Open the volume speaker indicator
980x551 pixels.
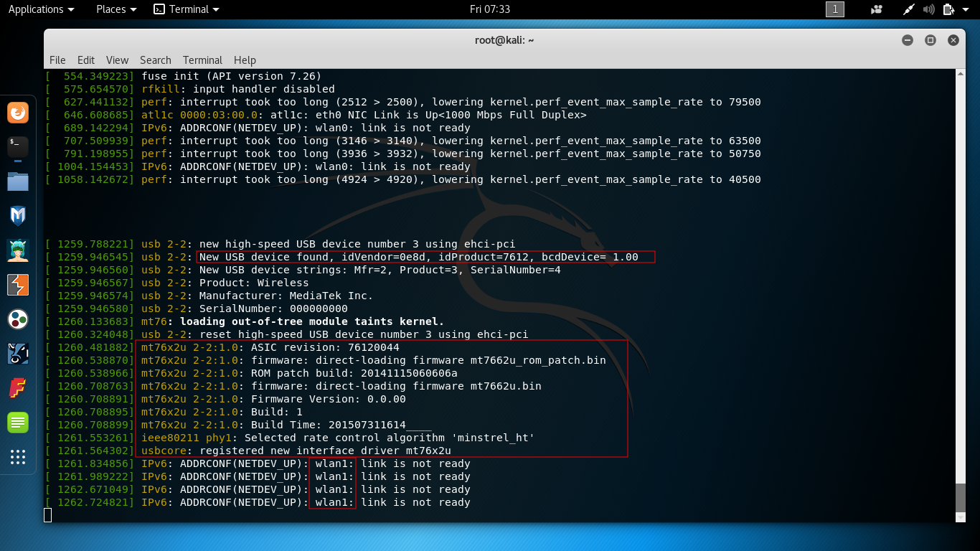pos(929,9)
